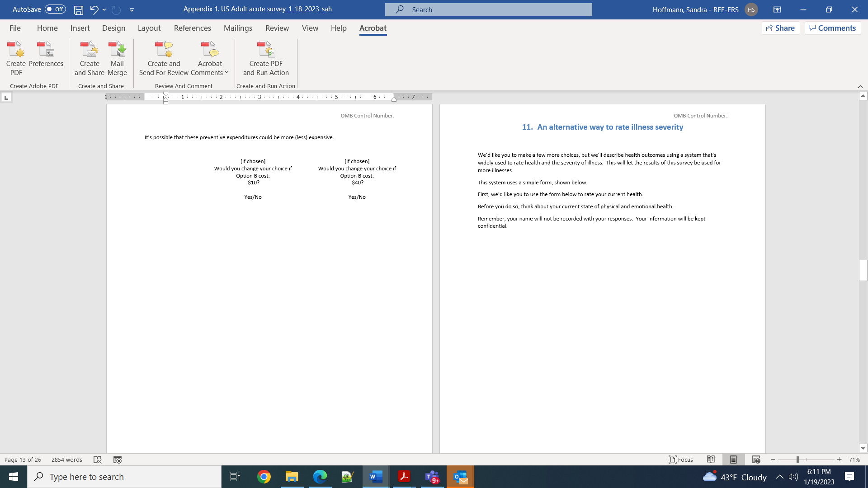Click the Undo arrow icon
The width and height of the screenshot is (868, 488).
point(94,9)
